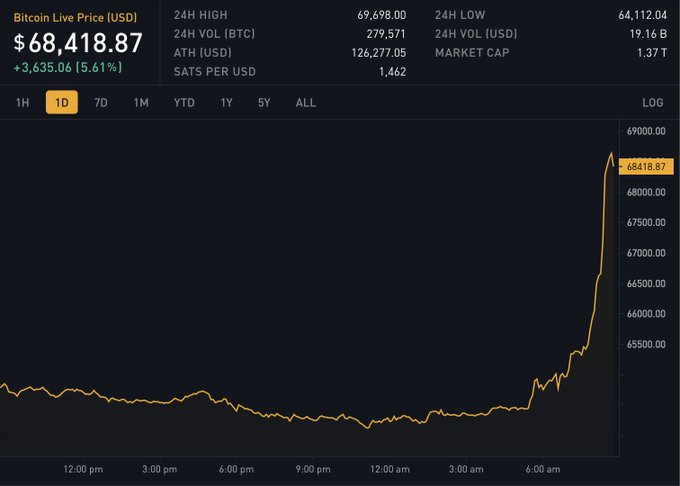Click the 24H VOL (USD) label
Image resolution: width=680 pixels, height=486 pixels.
476,34
